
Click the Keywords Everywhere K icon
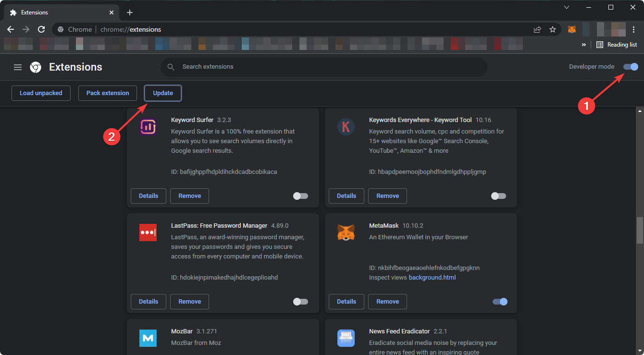(x=346, y=127)
